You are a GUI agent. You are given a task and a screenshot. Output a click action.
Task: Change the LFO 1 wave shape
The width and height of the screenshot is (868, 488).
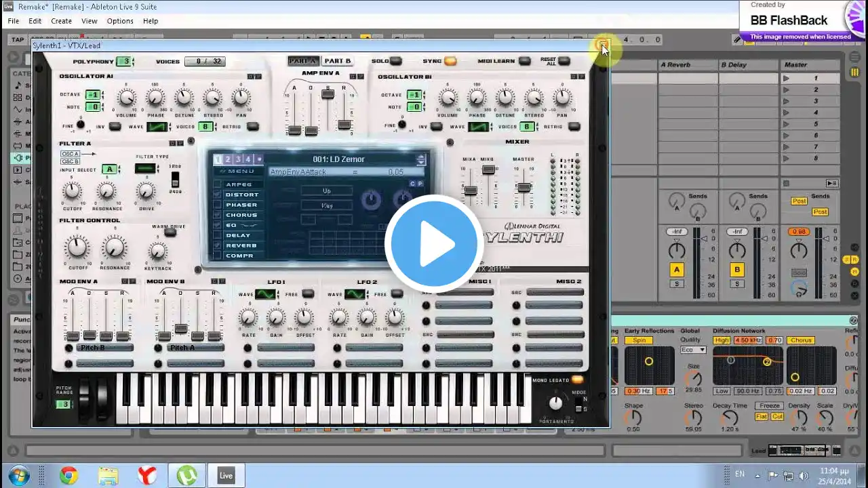(x=266, y=294)
